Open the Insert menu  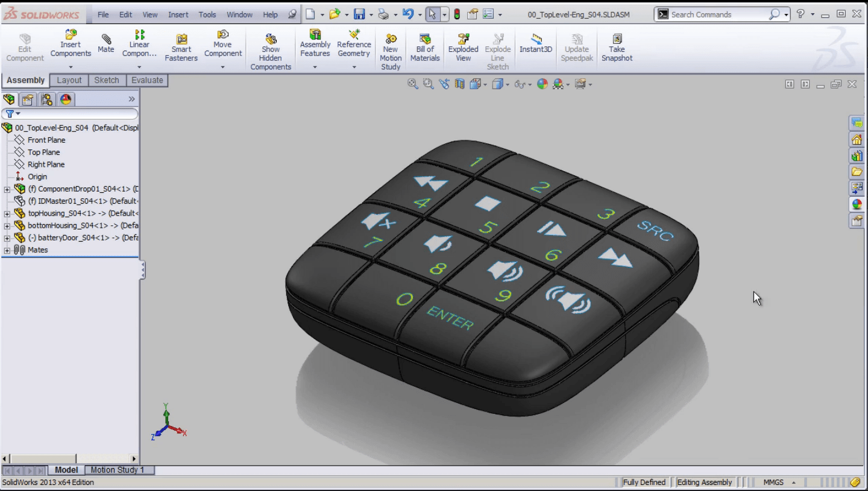tap(178, 14)
